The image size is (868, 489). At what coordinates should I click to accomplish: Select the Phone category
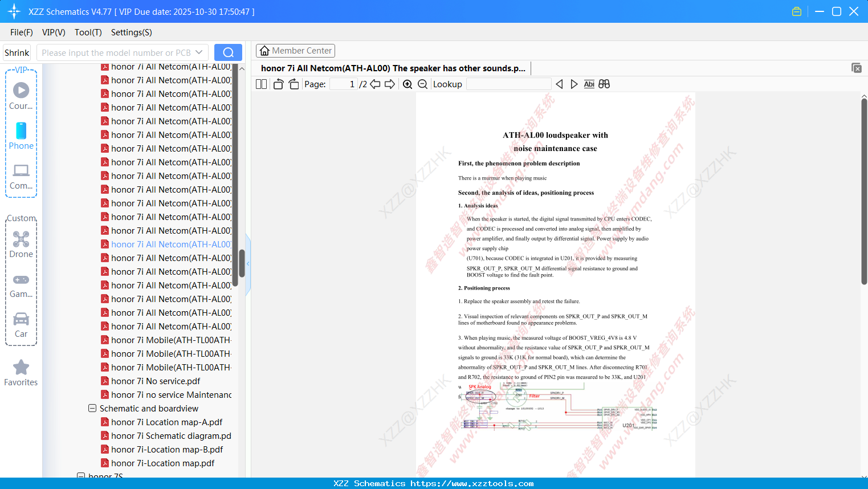[x=21, y=136]
